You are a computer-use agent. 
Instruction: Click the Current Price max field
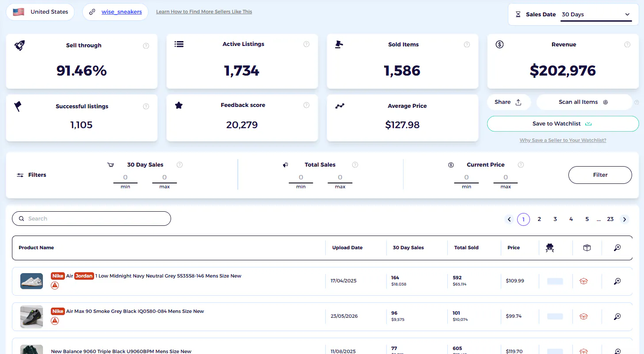click(506, 178)
